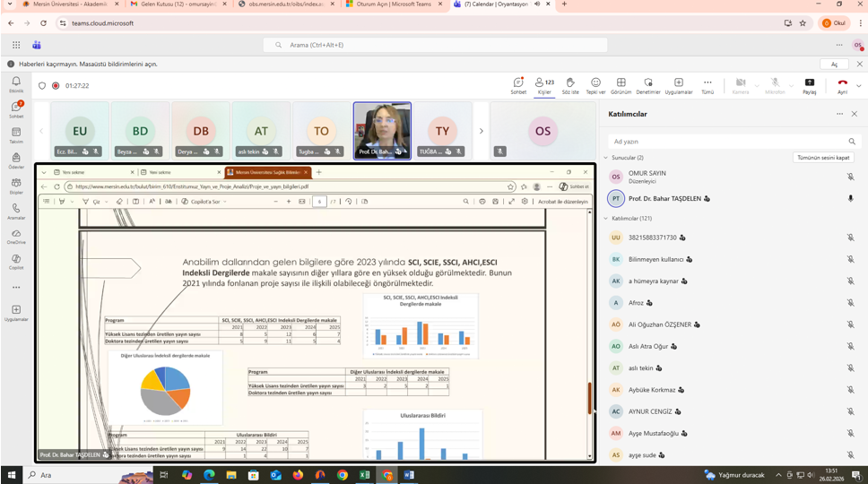Viewport: 868px width, 484px height.
Task: Collapse the Katılımcılar (121) section
Action: pyautogui.click(x=605, y=218)
